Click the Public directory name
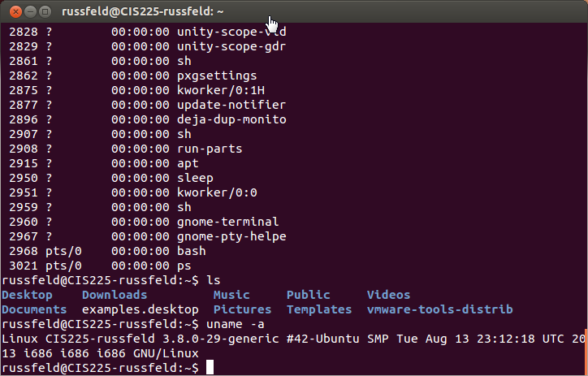 click(309, 295)
